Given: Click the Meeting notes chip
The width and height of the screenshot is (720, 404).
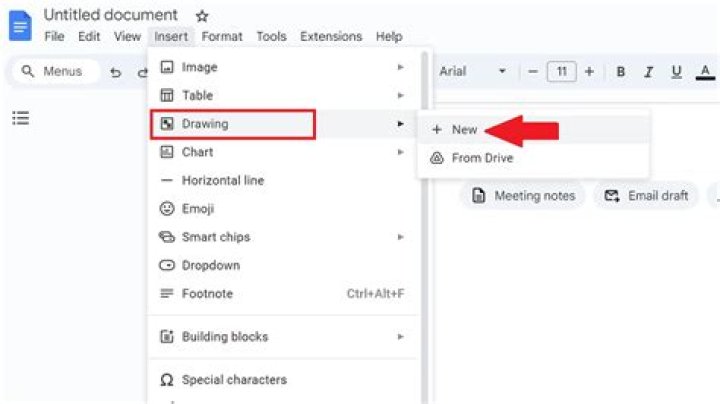Looking at the screenshot, I should (x=523, y=196).
